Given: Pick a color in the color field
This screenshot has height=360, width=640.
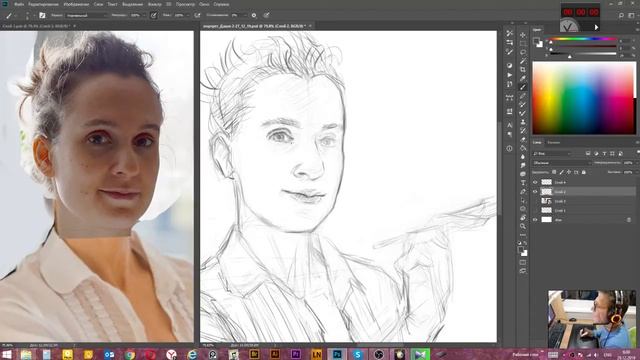Looking at the screenshot, I should click(584, 98).
